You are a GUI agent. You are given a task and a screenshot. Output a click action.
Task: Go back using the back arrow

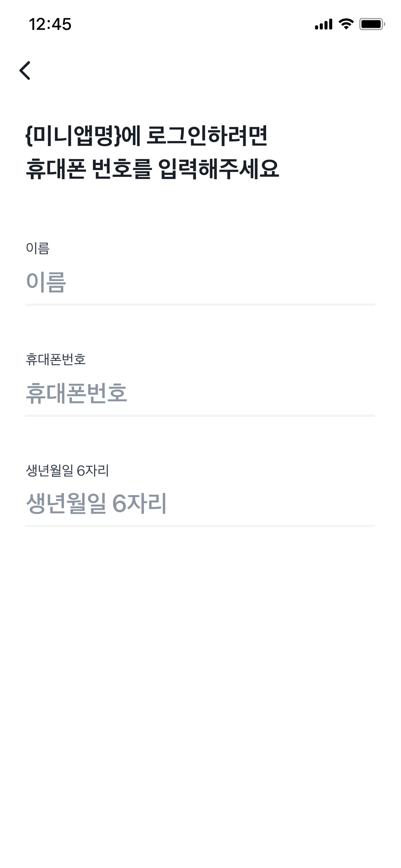pos(25,71)
